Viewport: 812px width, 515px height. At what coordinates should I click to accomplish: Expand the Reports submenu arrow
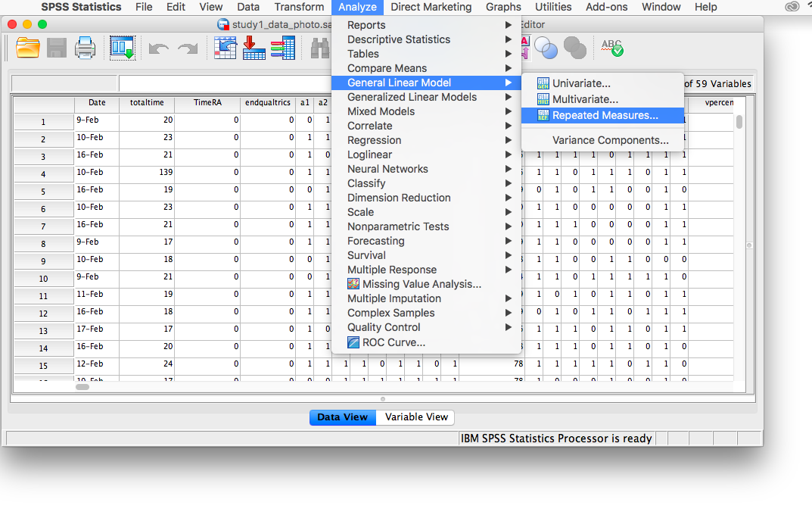(509, 25)
